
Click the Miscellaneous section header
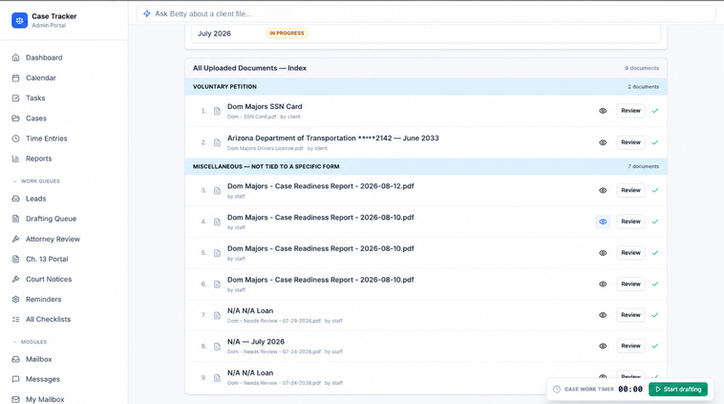click(426, 166)
